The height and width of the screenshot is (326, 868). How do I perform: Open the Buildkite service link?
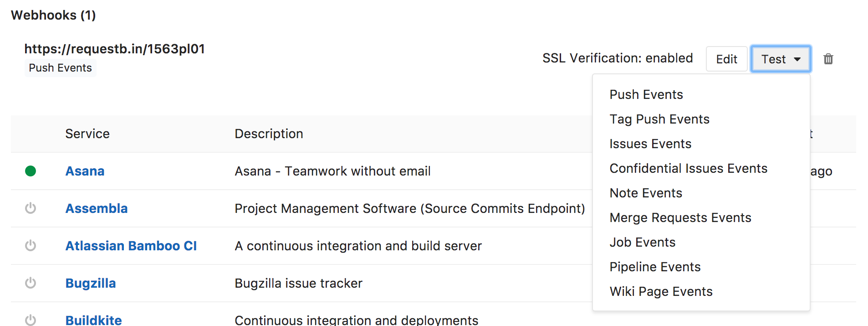(x=94, y=320)
